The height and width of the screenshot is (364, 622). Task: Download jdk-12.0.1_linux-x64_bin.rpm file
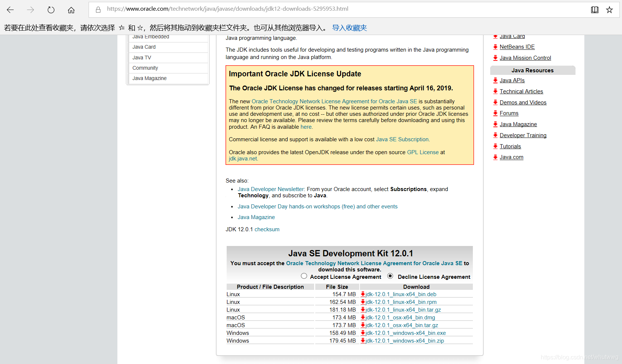pos(401,302)
